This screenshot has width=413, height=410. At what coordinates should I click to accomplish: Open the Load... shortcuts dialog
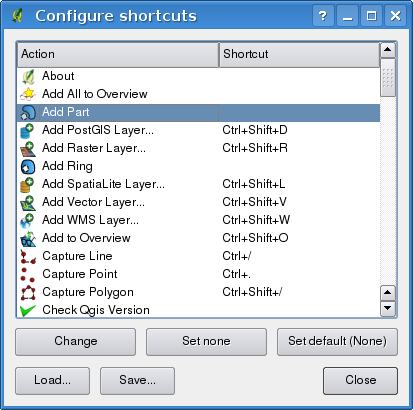pos(53,380)
